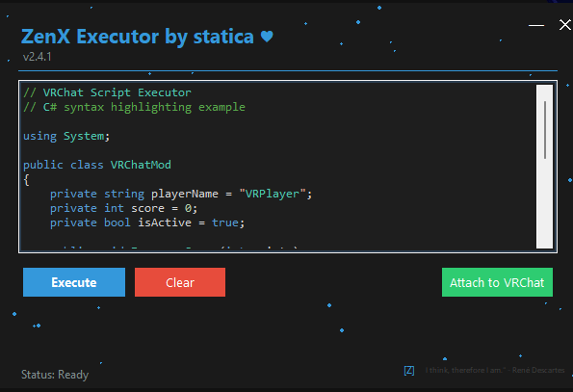Screen dimensions: 573x392
Task: Click the 'private int score = 0;' line
Action: coord(123,208)
